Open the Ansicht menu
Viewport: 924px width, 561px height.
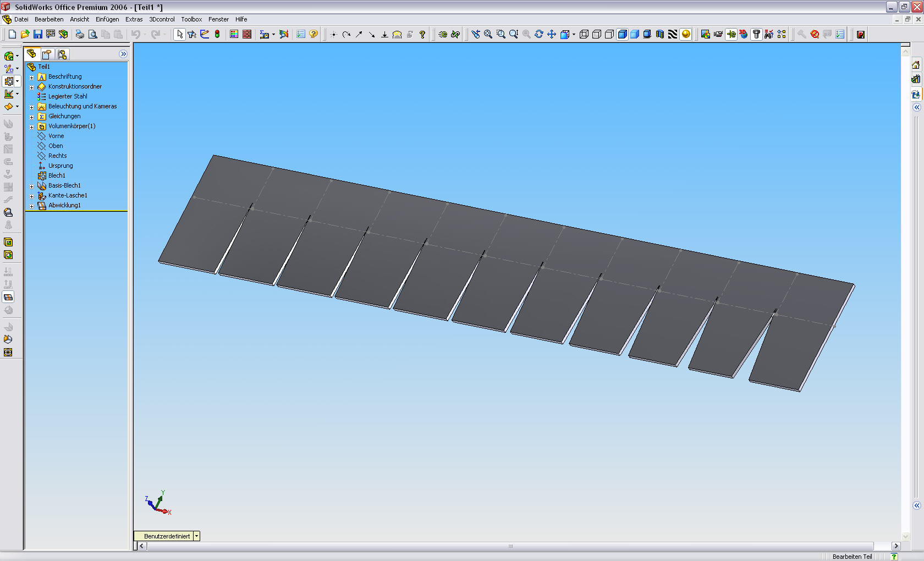pos(79,19)
